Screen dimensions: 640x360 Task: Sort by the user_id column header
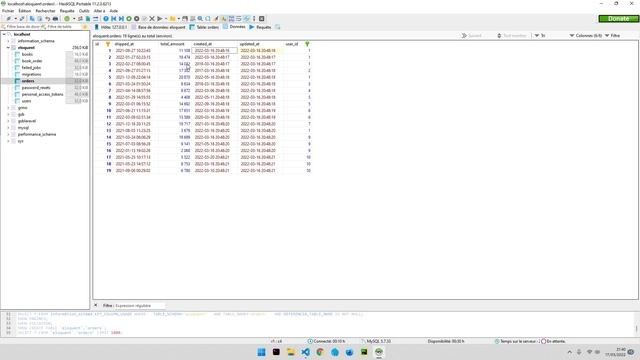pos(292,44)
